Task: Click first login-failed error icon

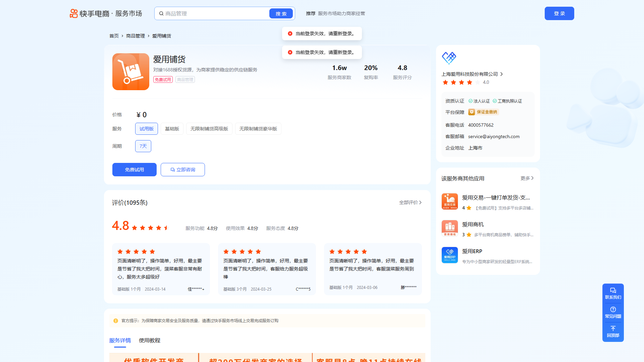Action: click(x=290, y=34)
